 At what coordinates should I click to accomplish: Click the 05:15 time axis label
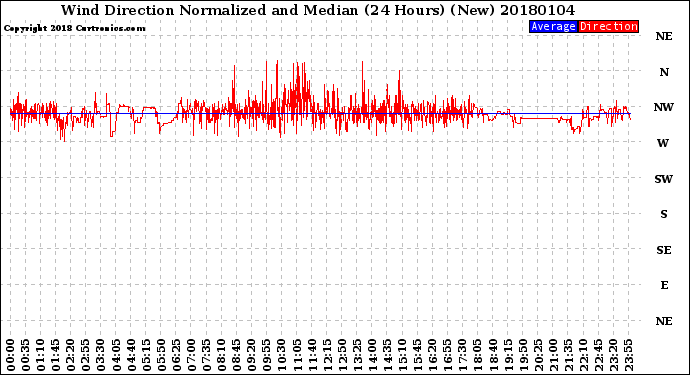pos(146,355)
